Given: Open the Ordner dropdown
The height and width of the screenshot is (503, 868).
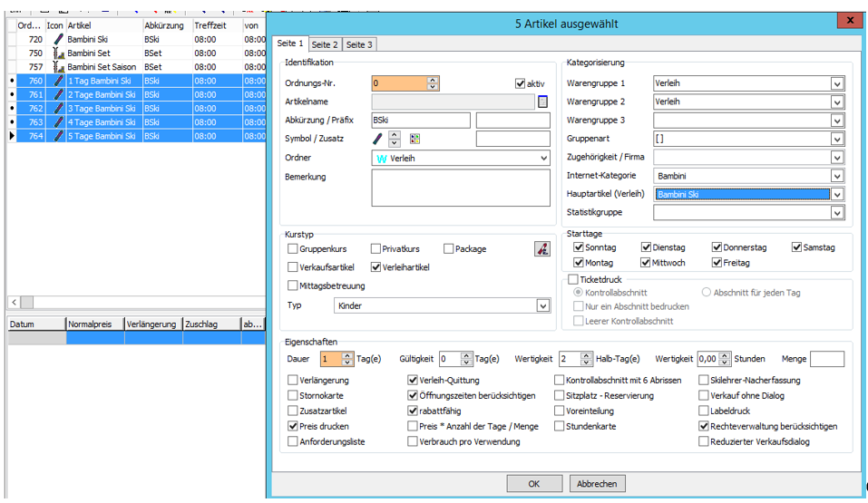Looking at the screenshot, I should click(543, 159).
